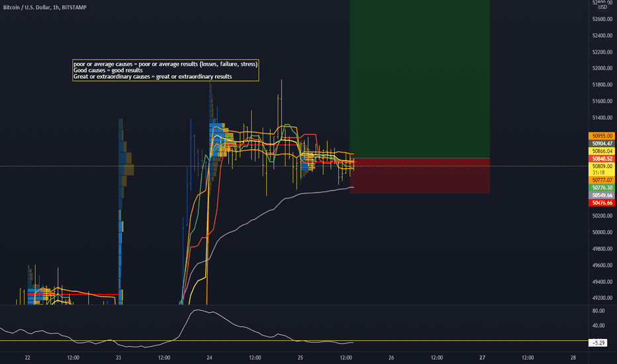Click the 51400.00 price scale label
This screenshot has height=364, width=617.
(602, 118)
